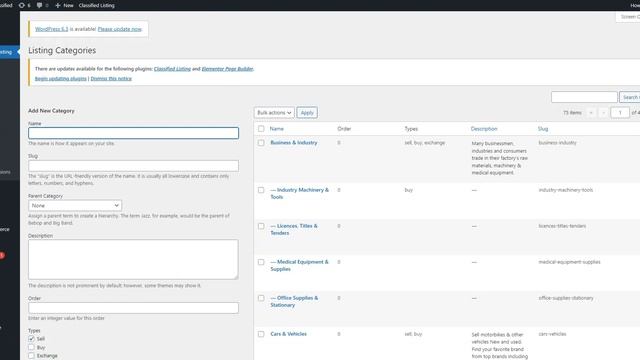This screenshot has height=360, width=640.
Task: Toggle the select-all checkbox in table header
Action: click(x=261, y=129)
